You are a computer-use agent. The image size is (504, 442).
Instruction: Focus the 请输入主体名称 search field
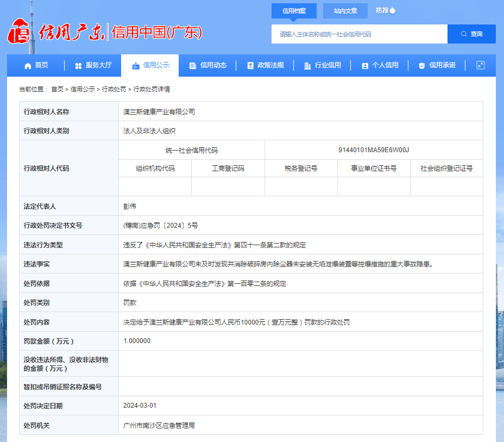[359, 34]
